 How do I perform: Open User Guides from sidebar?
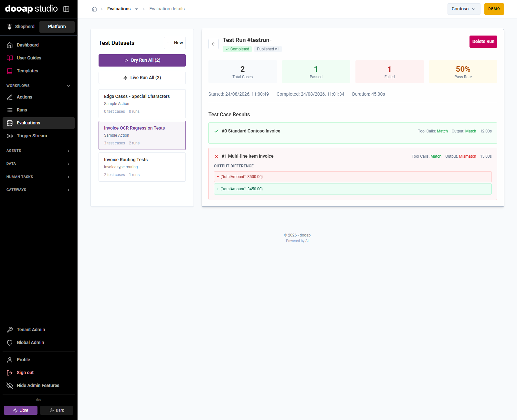tap(38, 58)
